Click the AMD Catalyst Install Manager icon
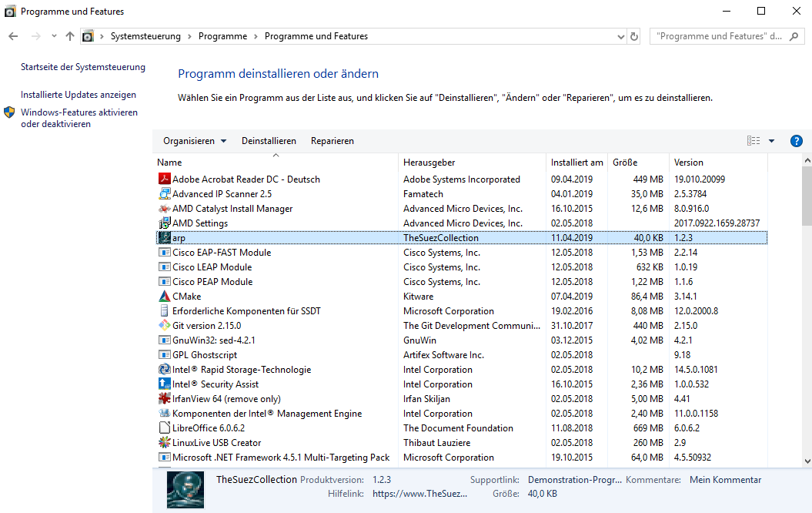Image resolution: width=812 pixels, height=513 pixels. click(164, 208)
